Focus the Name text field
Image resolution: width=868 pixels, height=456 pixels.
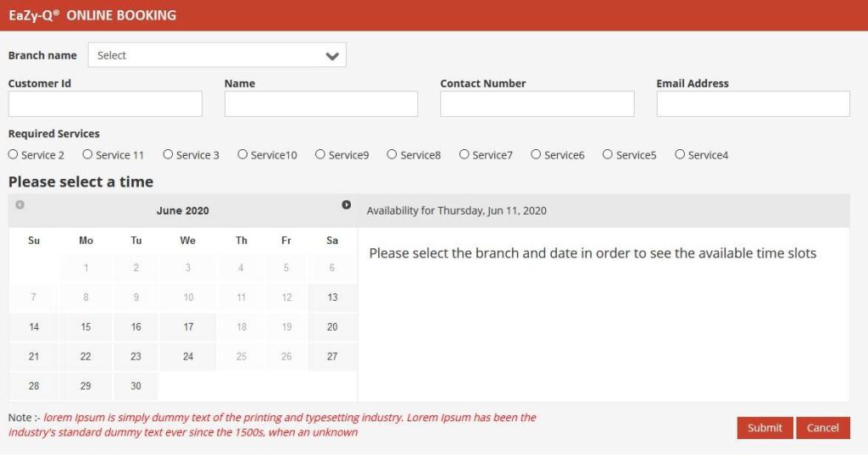click(x=321, y=104)
